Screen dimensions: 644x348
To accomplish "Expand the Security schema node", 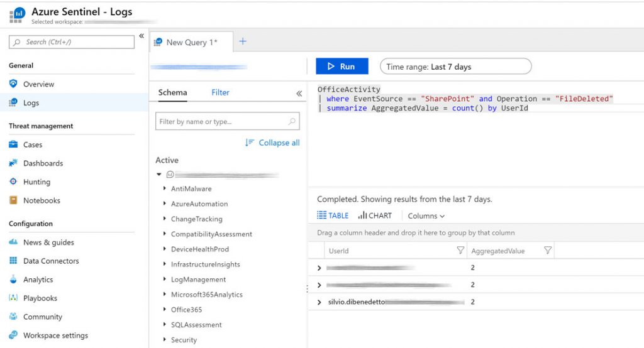I will click(x=164, y=339).
